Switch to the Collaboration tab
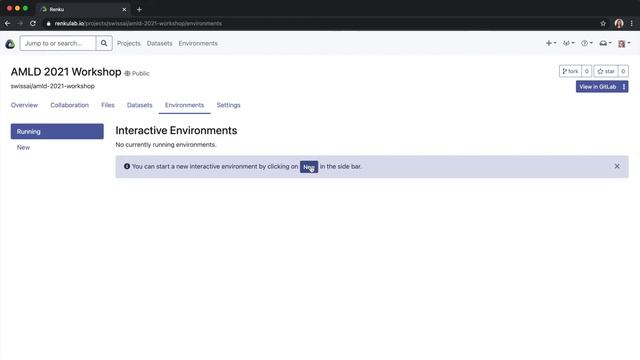Image resolution: width=640 pixels, height=360 pixels. [69, 105]
